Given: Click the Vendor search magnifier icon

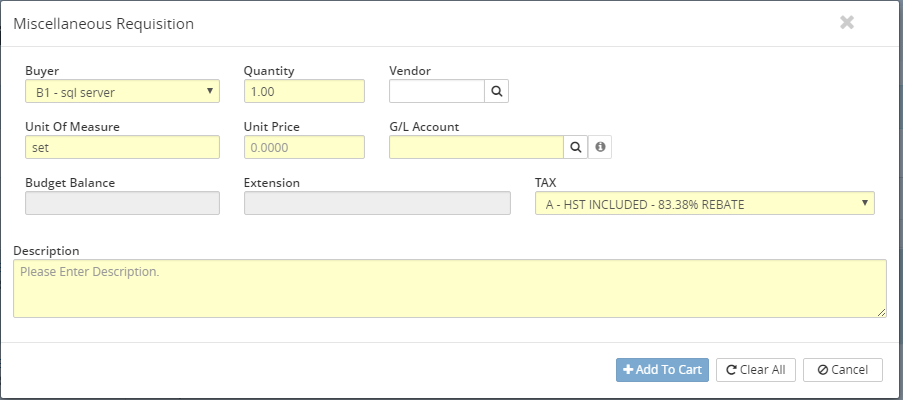Looking at the screenshot, I should click(497, 92).
